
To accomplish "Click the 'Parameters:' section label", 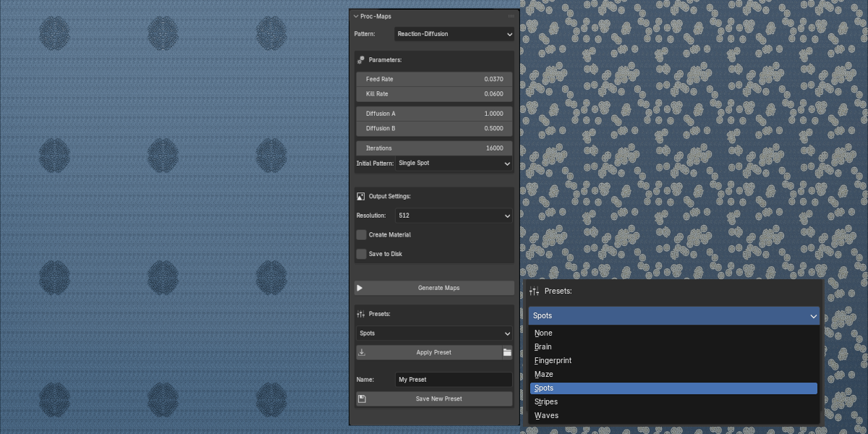I will (x=385, y=60).
